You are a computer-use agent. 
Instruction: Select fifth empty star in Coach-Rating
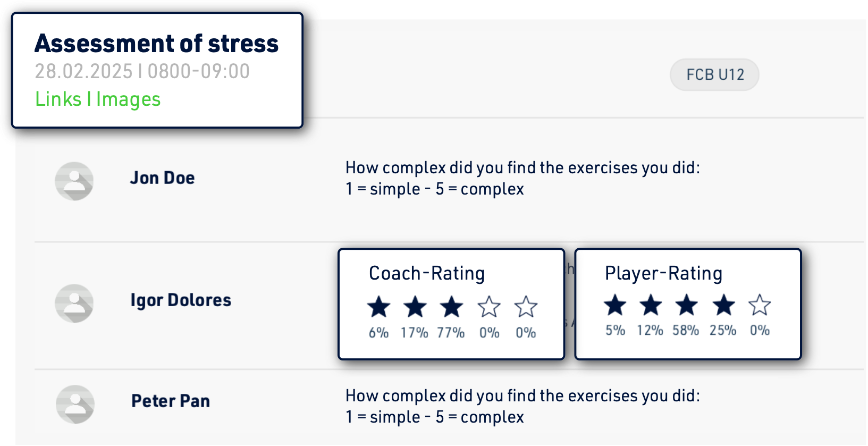(526, 307)
